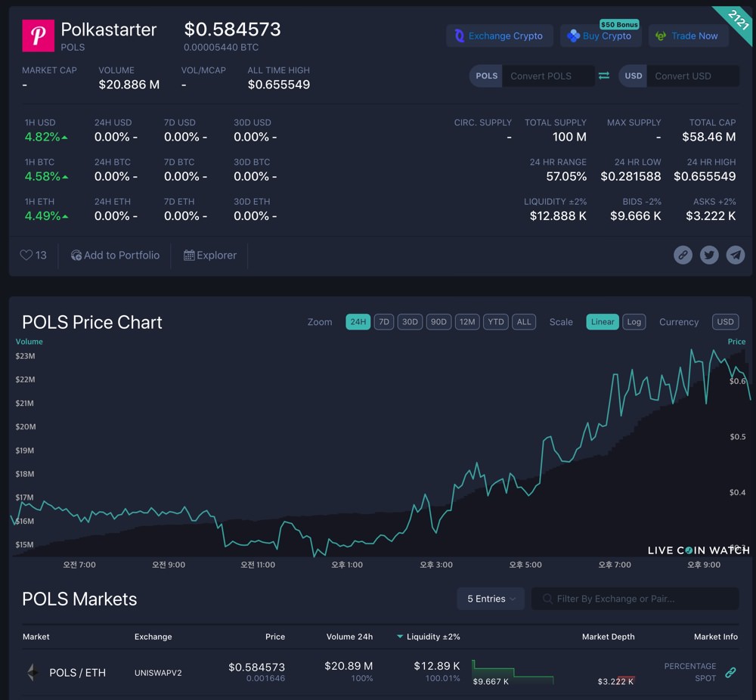The image size is (756, 700).
Task: Click the volume value $20.886 M
Action: [129, 85]
